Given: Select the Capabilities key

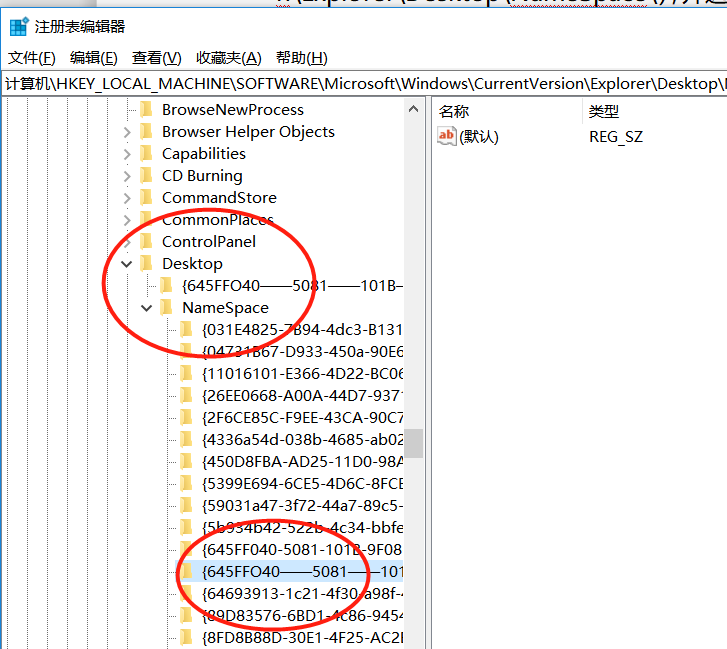Looking at the screenshot, I should [204, 154].
